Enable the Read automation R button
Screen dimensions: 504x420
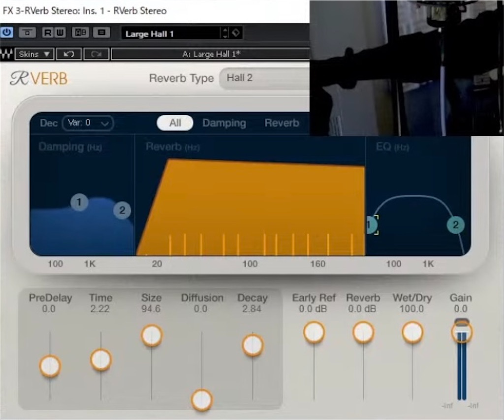pos(48,32)
